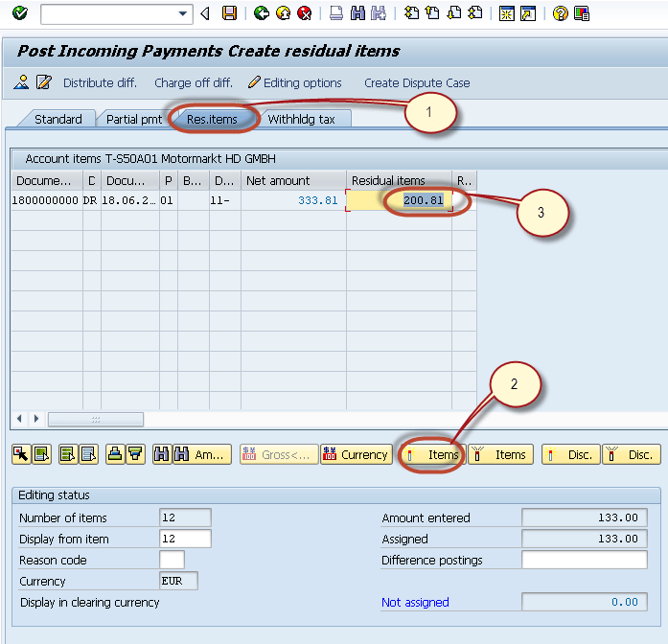The width and height of the screenshot is (668, 644).
Task: Click the table's horizontal scrollbar
Action: point(95,420)
